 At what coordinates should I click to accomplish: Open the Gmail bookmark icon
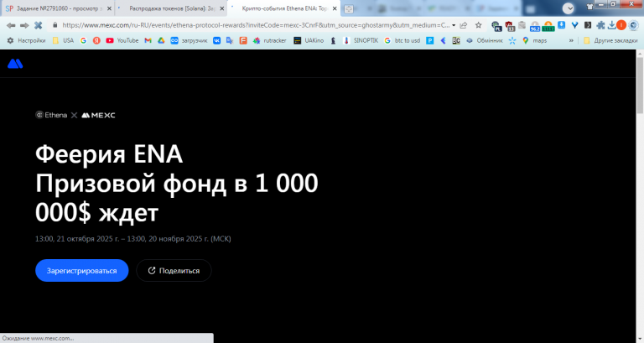[148, 40]
